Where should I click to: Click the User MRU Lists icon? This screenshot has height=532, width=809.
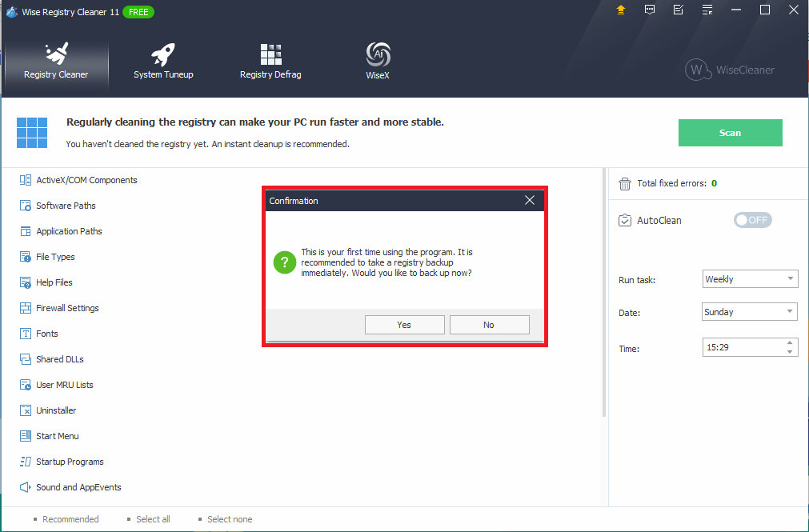[26, 385]
